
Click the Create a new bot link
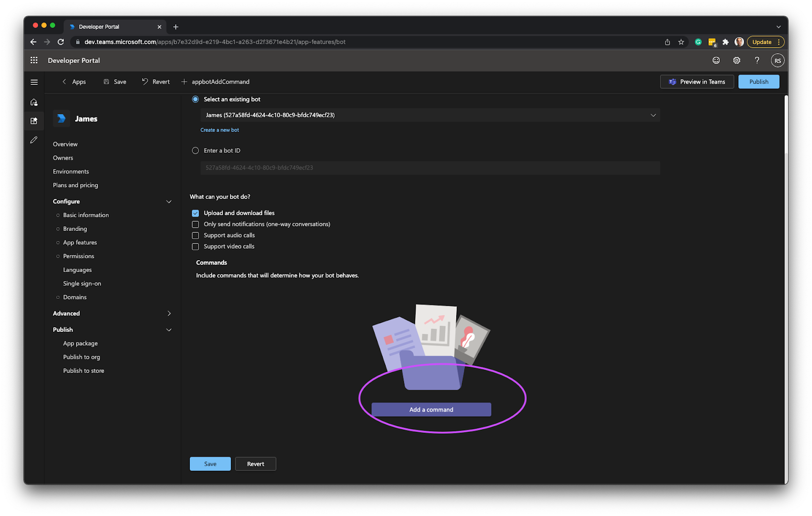[x=219, y=130]
